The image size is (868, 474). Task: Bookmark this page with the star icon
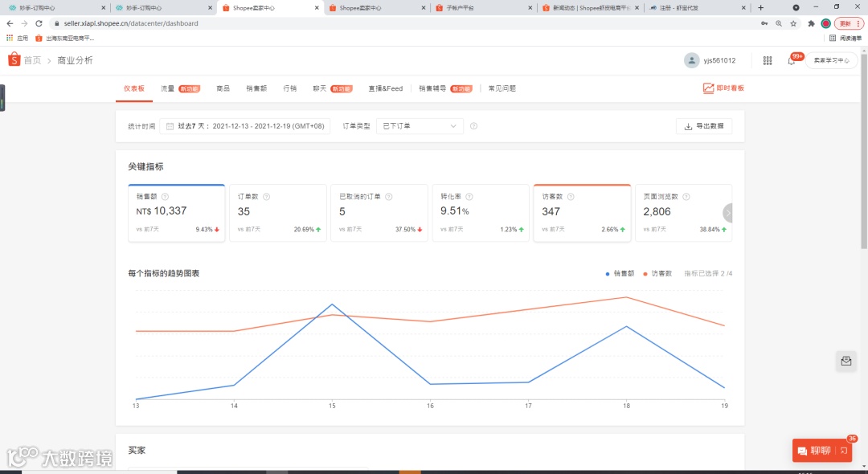(x=793, y=23)
